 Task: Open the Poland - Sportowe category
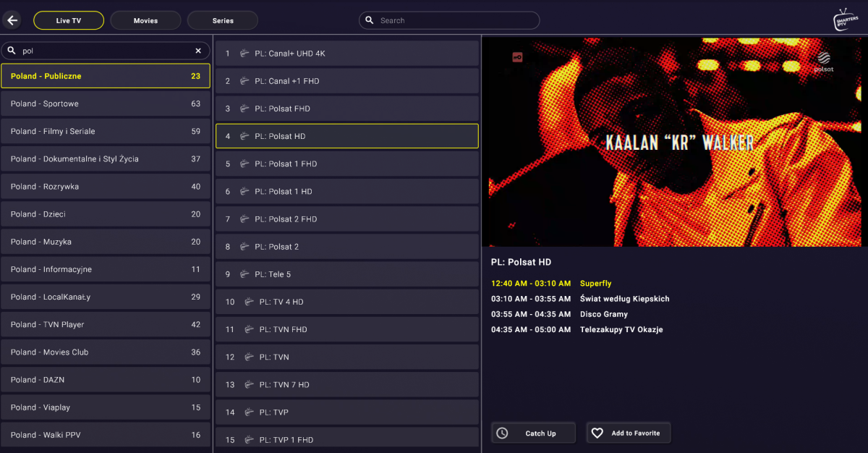tap(106, 103)
